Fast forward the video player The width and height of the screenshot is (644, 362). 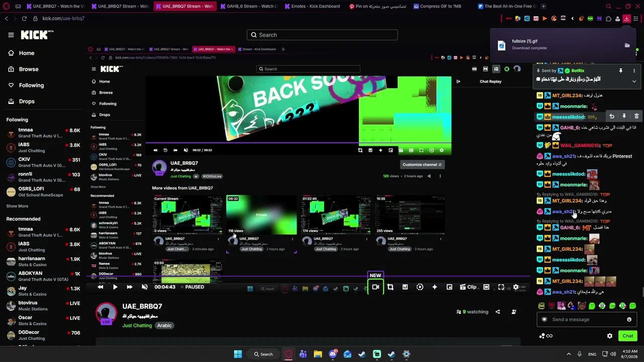click(129, 287)
